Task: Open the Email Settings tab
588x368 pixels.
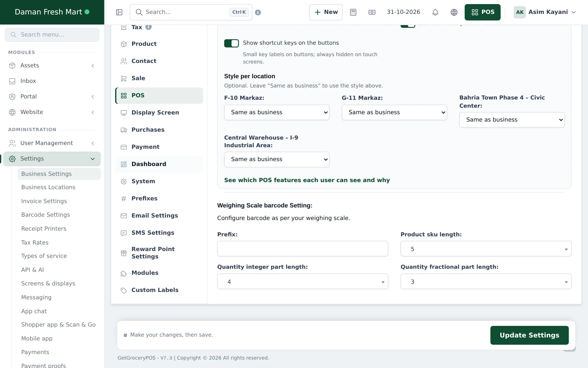Action: (159, 216)
